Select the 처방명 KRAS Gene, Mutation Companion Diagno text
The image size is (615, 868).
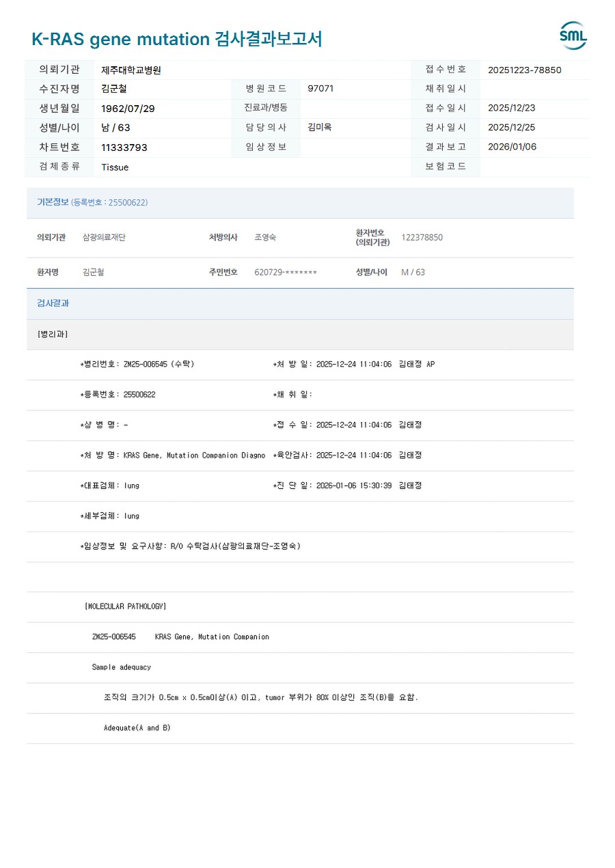[x=173, y=455]
